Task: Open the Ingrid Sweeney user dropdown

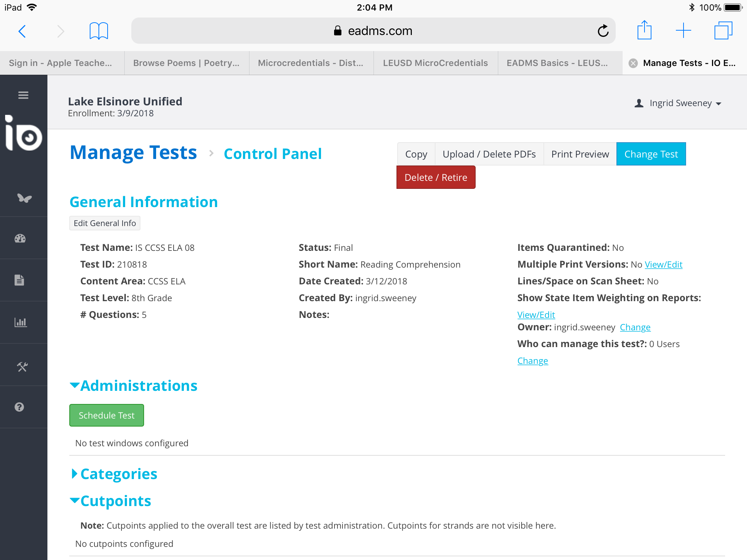Action: [x=679, y=103]
